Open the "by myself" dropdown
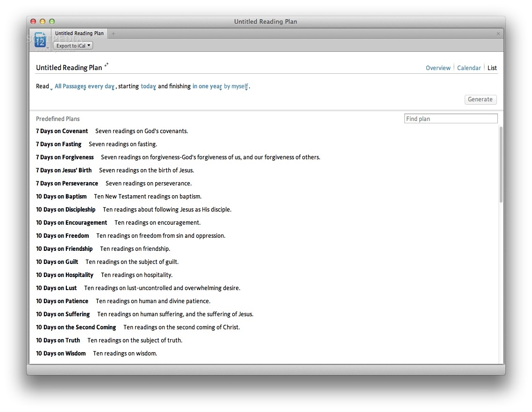The height and width of the screenshot is (412, 532). point(236,86)
